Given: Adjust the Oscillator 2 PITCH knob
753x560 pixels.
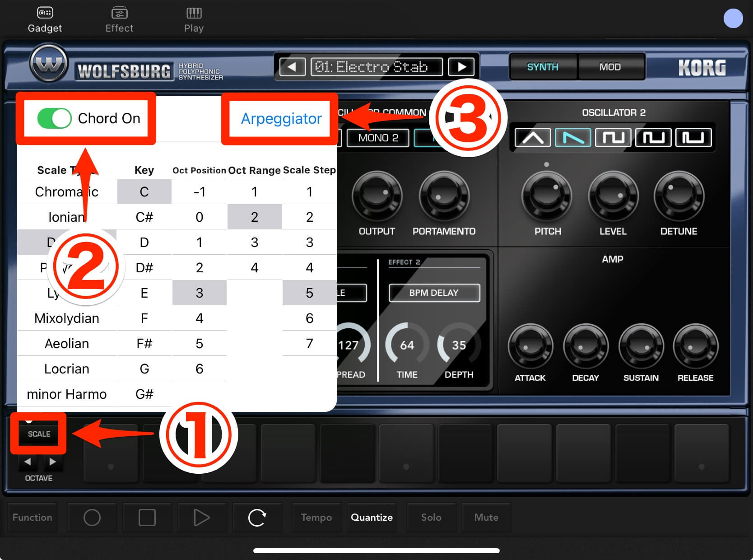Looking at the screenshot, I should (x=547, y=196).
